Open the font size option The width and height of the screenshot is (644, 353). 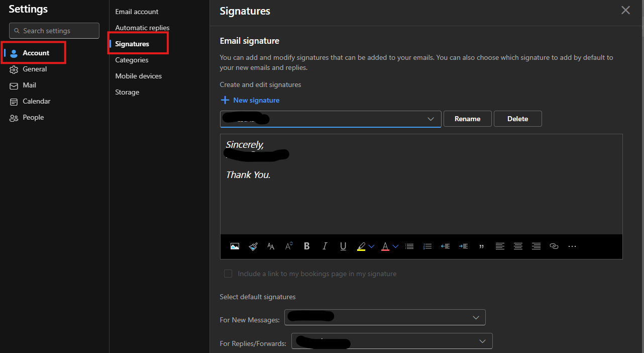click(x=271, y=246)
